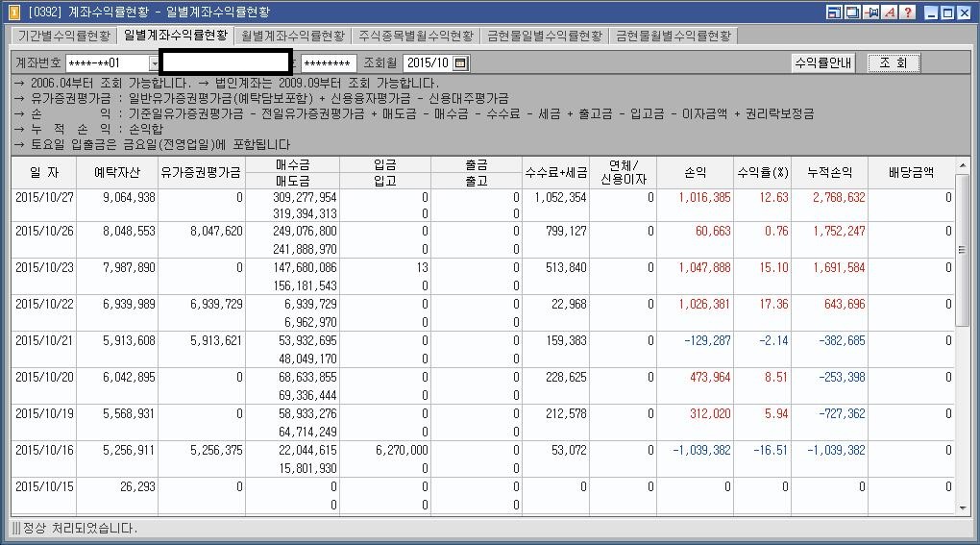
Task: Open help with the question mark icon
Action: [x=908, y=12]
